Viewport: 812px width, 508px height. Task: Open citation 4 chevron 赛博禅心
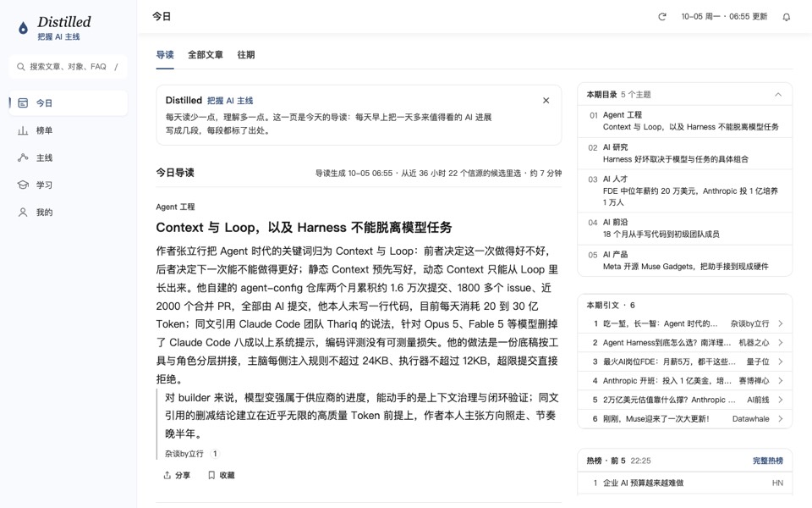click(781, 380)
